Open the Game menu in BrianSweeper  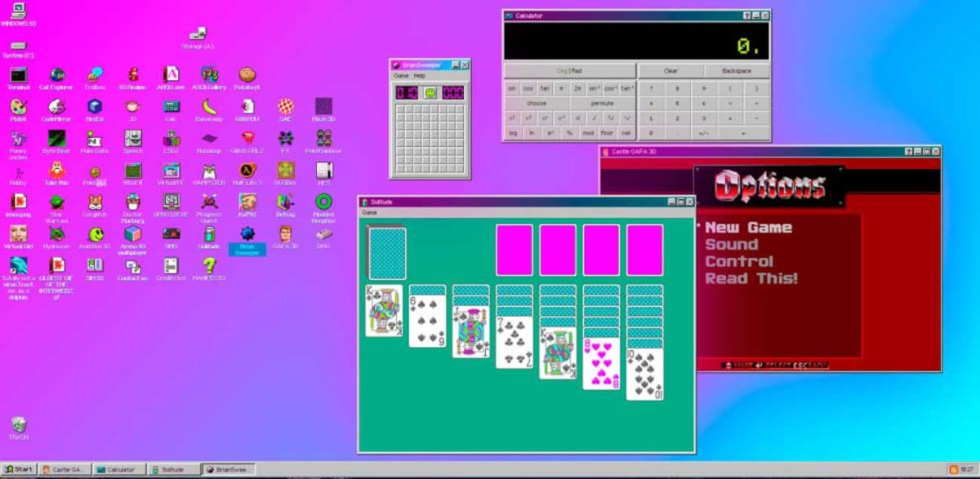400,73
